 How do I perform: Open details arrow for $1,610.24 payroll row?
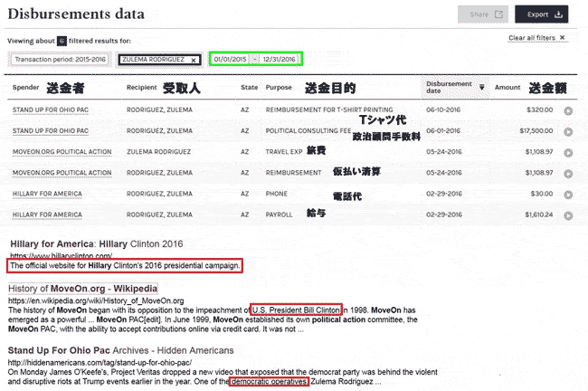[568, 215]
